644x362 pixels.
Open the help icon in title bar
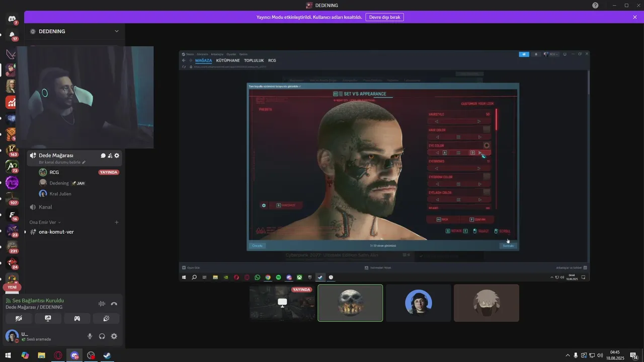[595, 5]
